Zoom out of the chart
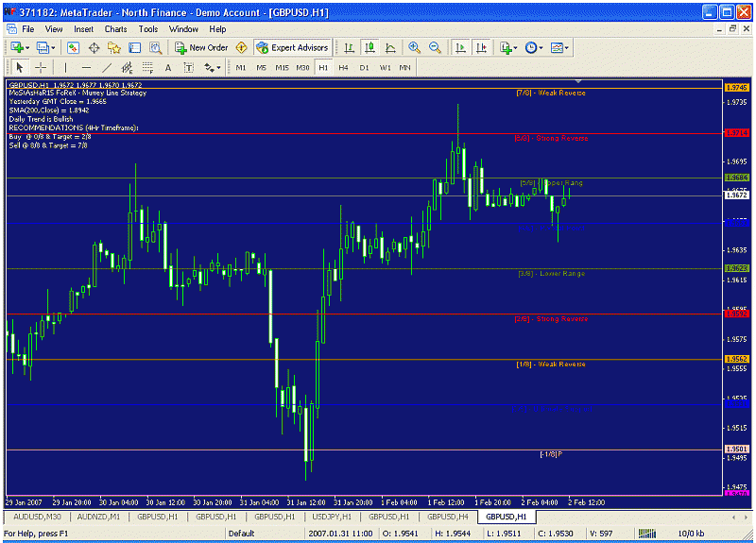 435,47
